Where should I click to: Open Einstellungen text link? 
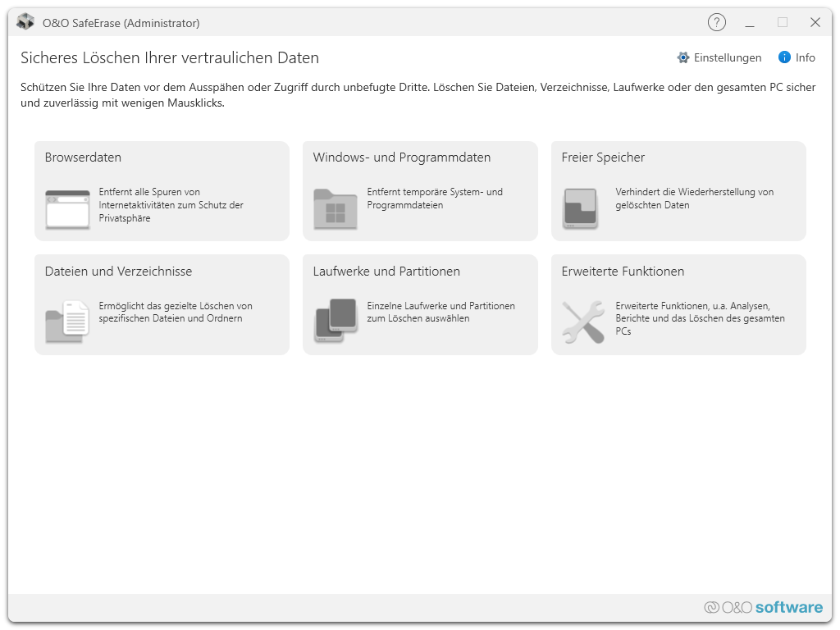[728, 57]
